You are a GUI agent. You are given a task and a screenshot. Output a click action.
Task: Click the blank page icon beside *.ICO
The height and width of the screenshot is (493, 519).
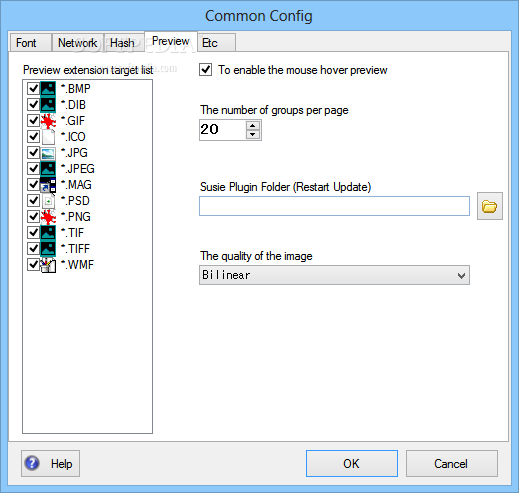pyautogui.click(x=48, y=137)
